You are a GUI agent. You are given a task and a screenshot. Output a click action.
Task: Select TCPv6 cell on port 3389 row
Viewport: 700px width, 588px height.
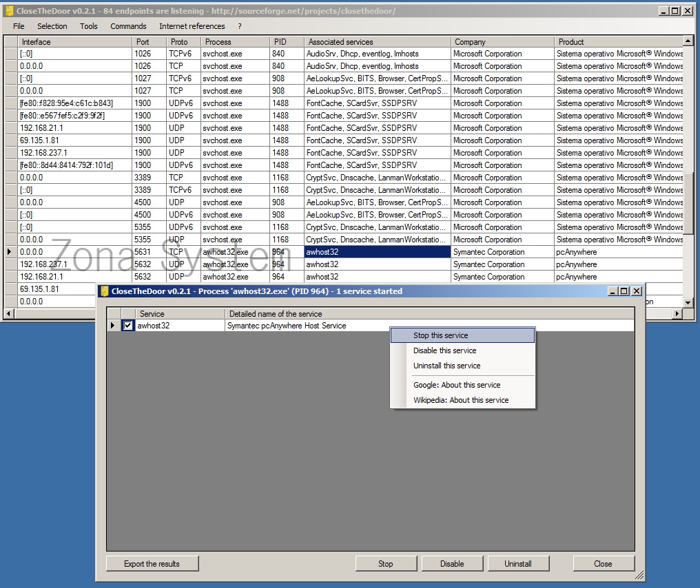click(183, 190)
